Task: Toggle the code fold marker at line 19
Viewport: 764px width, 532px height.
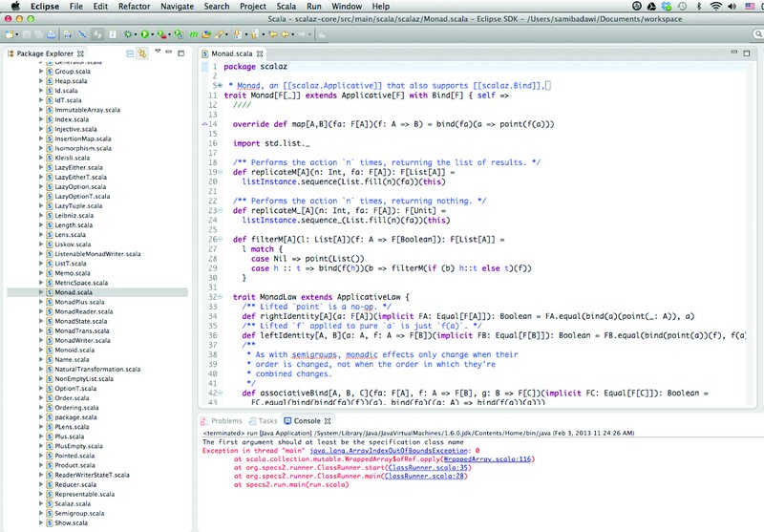Action: pos(221,172)
